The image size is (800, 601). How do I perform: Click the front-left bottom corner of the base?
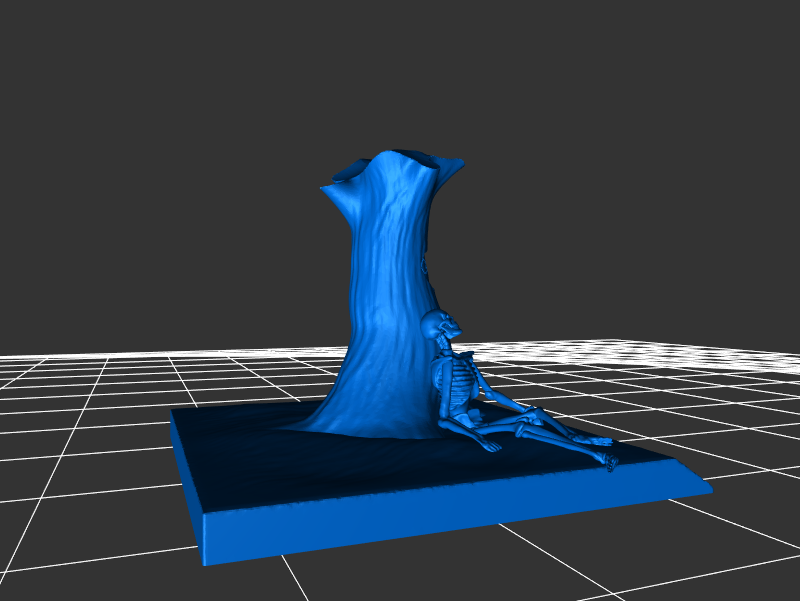[x=206, y=562]
